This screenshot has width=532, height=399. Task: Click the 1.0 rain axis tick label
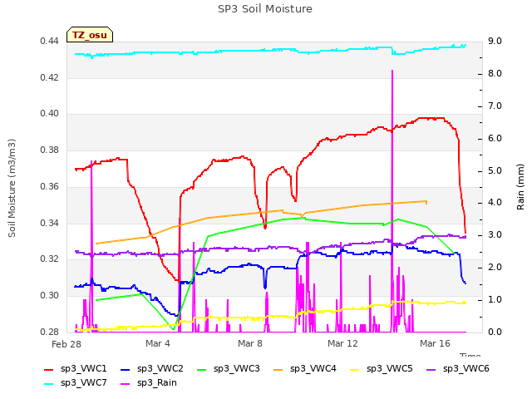pos(495,299)
